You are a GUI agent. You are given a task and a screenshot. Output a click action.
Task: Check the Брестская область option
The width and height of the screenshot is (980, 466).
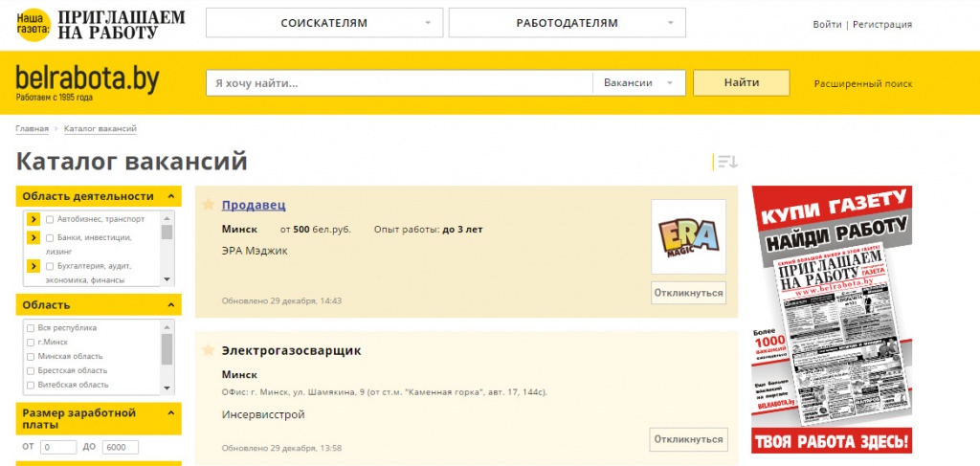[x=30, y=371]
